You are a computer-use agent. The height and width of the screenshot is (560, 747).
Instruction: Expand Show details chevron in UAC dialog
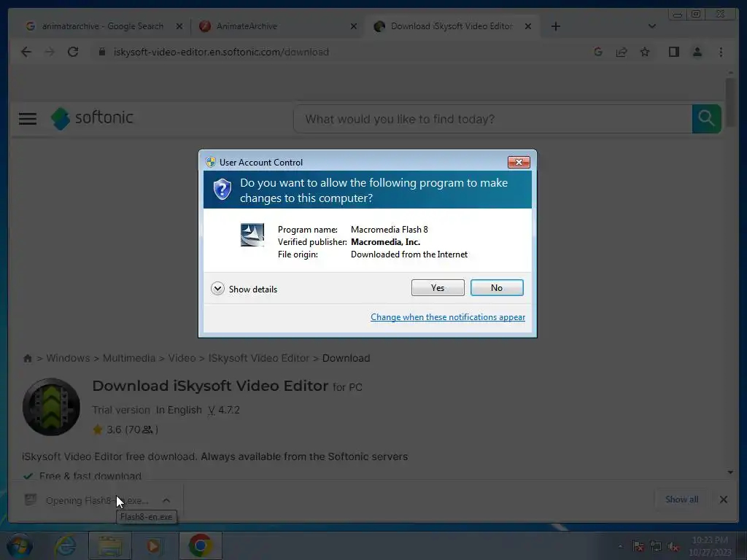[x=217, y=289]
